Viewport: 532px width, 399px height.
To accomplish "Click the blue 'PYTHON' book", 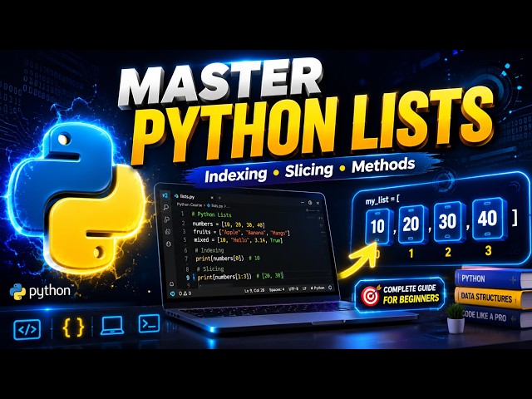I will [493, 279].
